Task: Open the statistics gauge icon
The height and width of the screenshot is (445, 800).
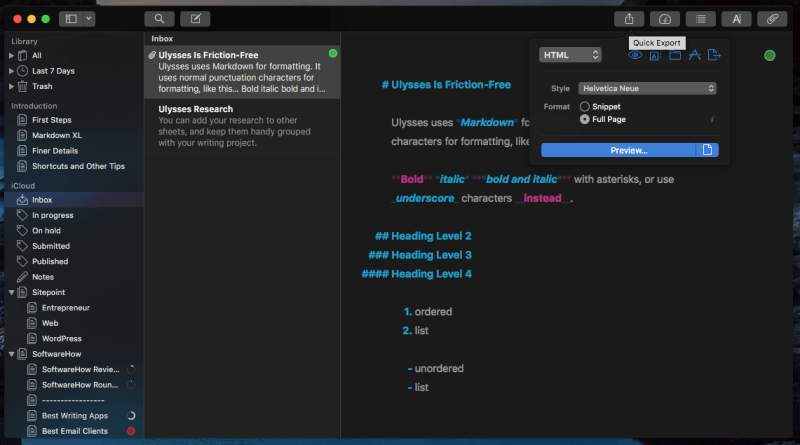Action: (x=665, y=19)
